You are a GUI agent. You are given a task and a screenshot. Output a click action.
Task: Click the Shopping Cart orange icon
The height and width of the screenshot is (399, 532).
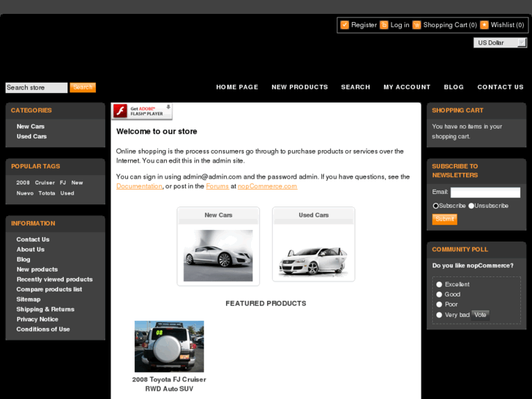coord(416,25)
